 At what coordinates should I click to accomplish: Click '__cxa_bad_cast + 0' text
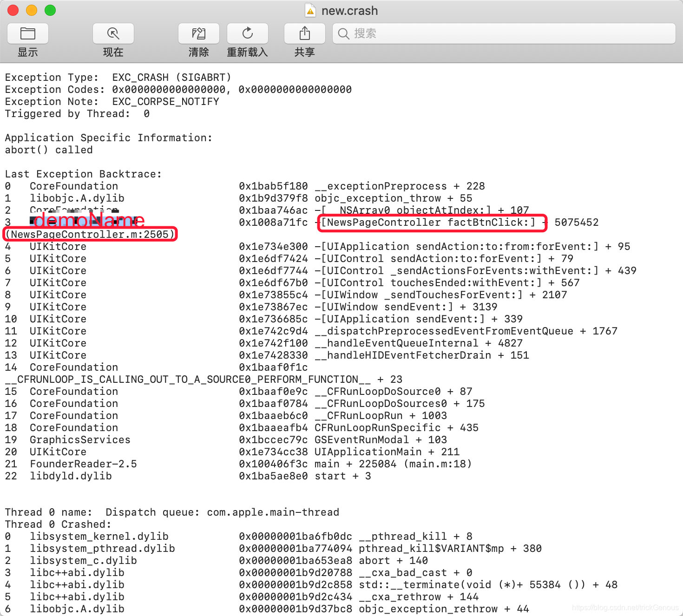click(x=416, y=572)
